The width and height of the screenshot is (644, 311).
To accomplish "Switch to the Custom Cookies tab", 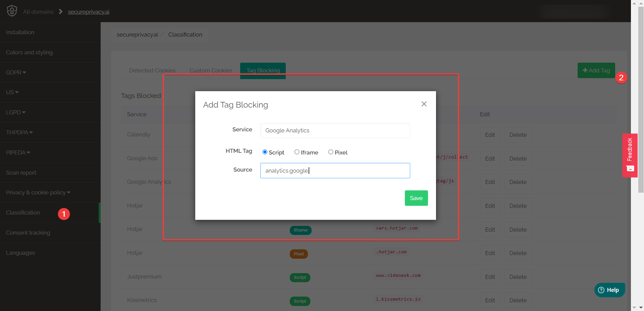I will point(211,70).
